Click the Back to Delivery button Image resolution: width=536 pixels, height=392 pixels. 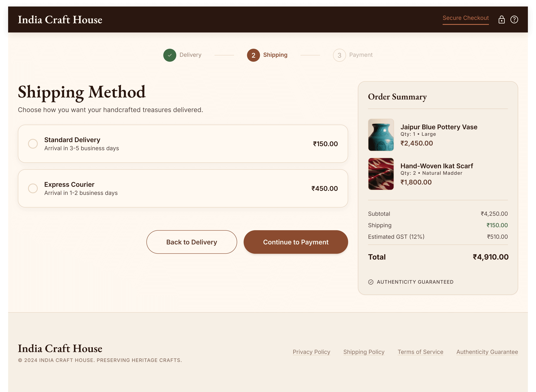(x=192, y=242)
